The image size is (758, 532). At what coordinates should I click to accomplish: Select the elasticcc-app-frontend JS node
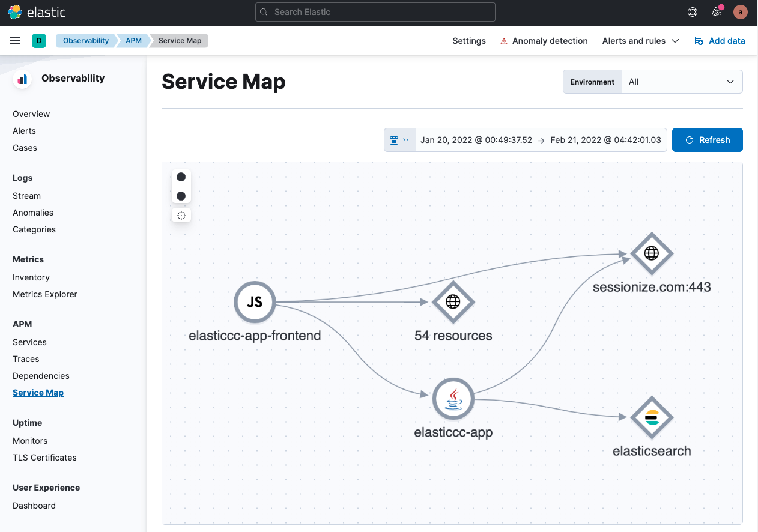[x=255, y=302]
